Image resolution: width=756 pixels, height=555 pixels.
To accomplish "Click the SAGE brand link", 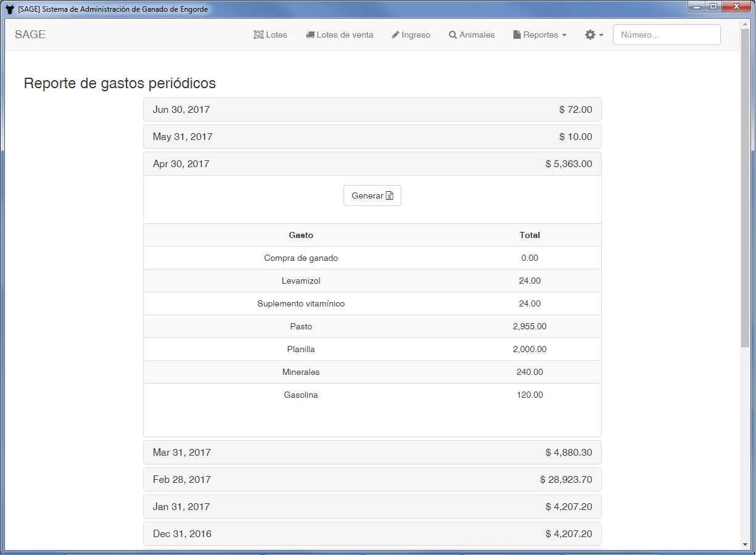I will 30,35.
